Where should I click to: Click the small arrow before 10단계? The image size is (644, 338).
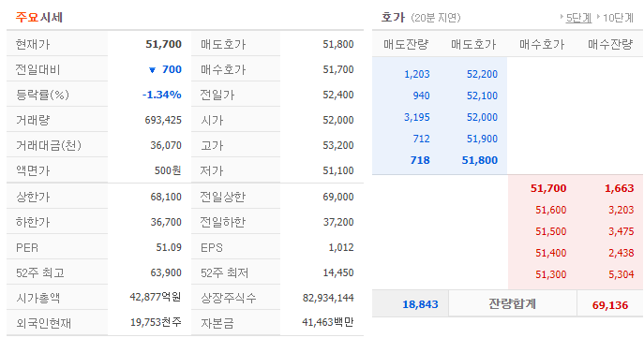(598, 17)
